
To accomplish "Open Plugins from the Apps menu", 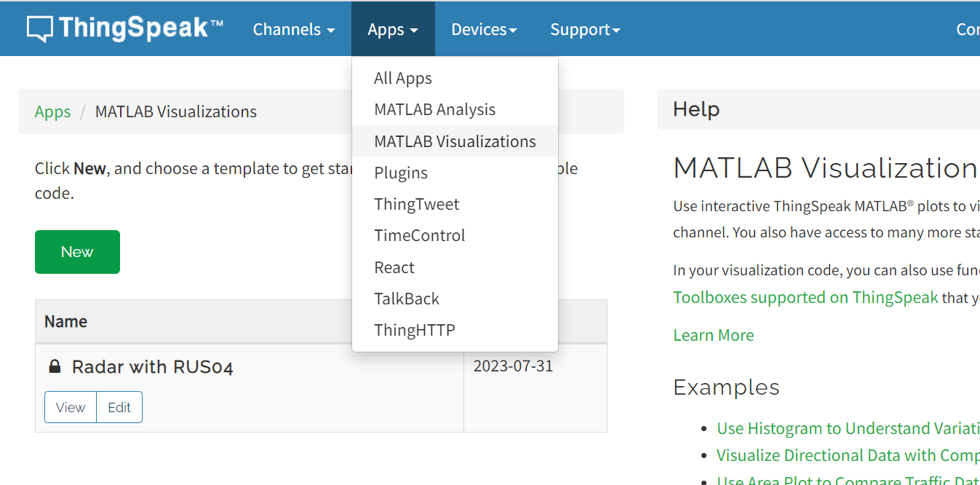I will (x=455, y=173).
